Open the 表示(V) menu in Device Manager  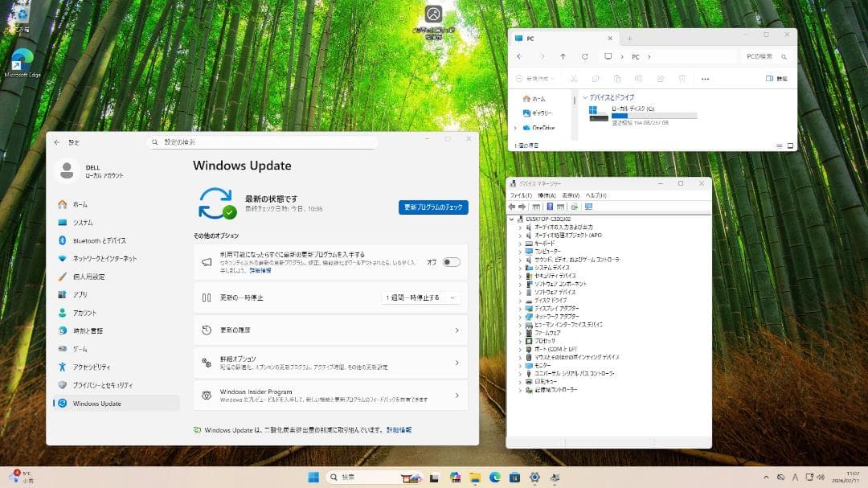pos(573,195)
